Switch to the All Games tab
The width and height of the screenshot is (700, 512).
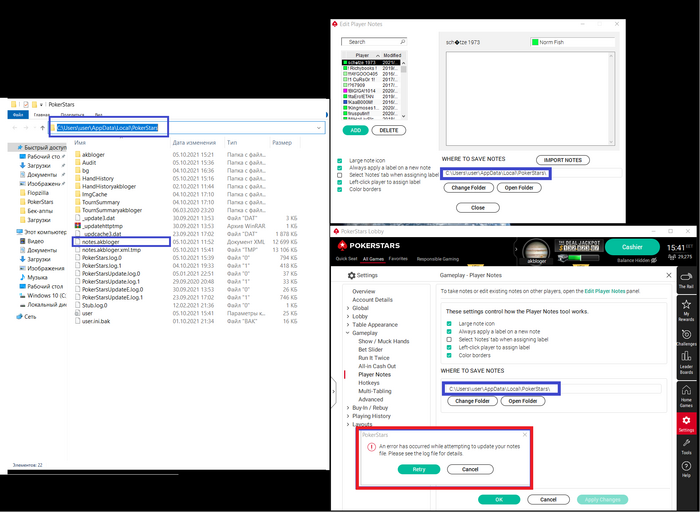[x=373, y=259]
